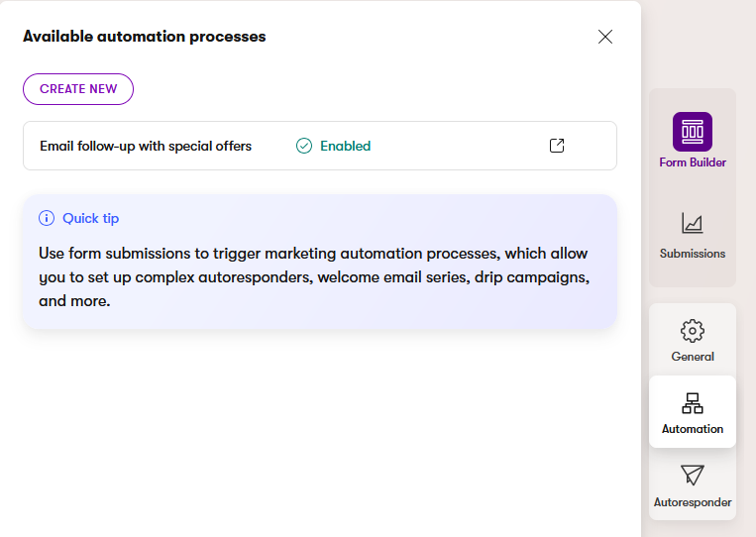Click the Enabled status text
This screenshot has height=537, width=756.
(x=345, y=146)
